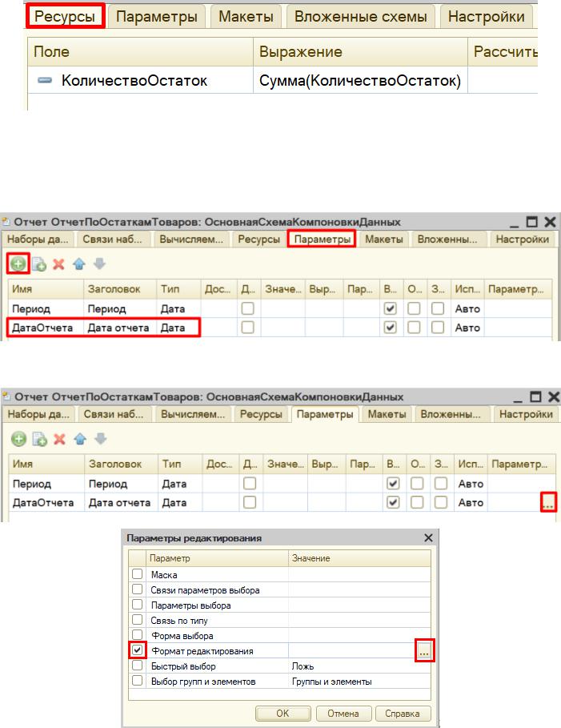Click red delete icon in lower schema window
561x728 pixels.
click(x=58, y=439)
